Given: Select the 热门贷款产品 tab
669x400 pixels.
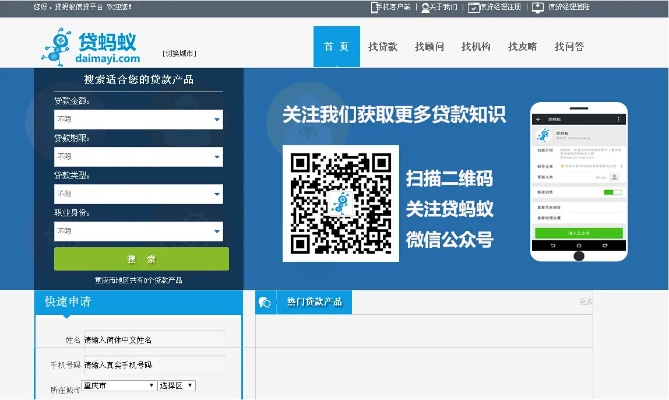Looking at the screenshot, I should point(314,302).
